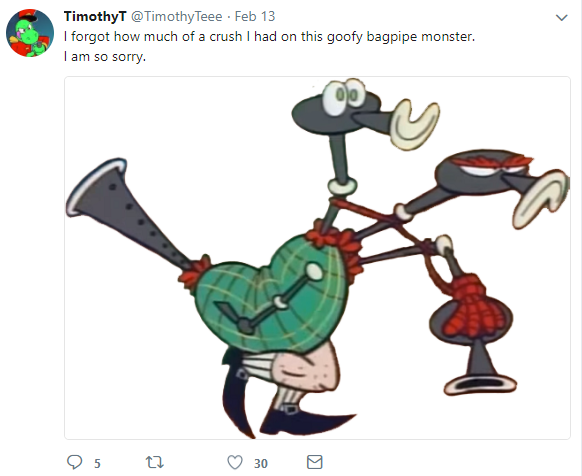Click the reply count number 5

coord(97,463)
